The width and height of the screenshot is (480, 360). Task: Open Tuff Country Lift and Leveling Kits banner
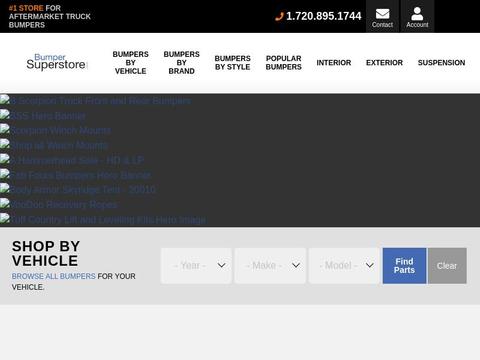pos(103,220)
